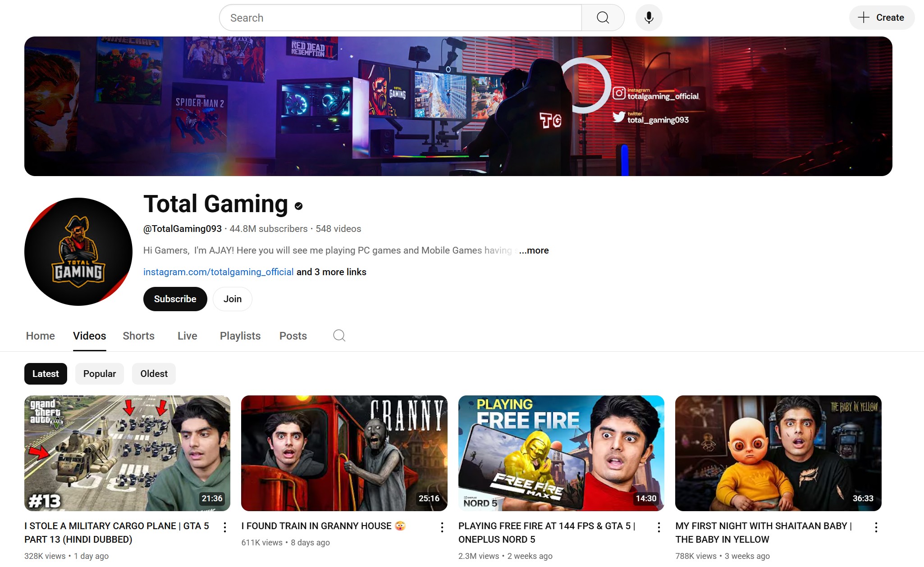Open the Granny train video thumbnail
The width and height of the screenshot is (924, 567).
point(344,453)
